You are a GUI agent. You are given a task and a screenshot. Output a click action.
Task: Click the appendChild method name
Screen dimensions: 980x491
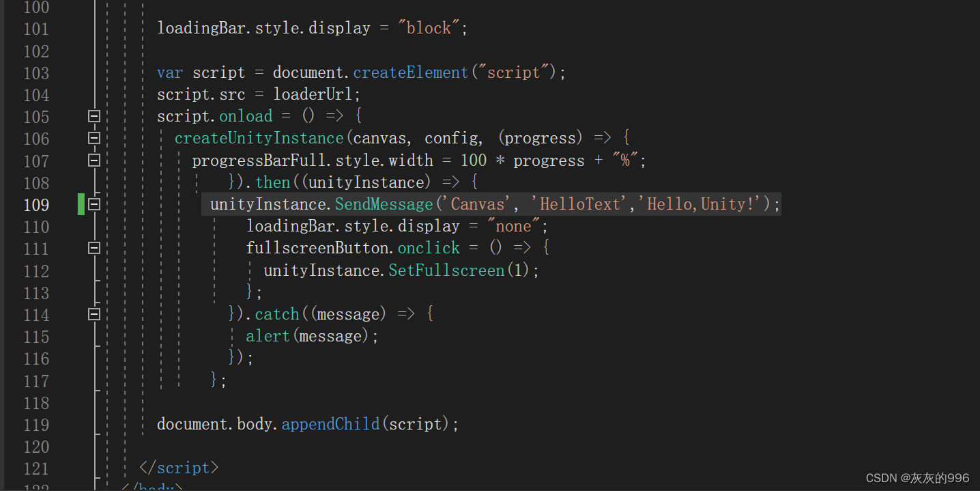coord(330,424)
